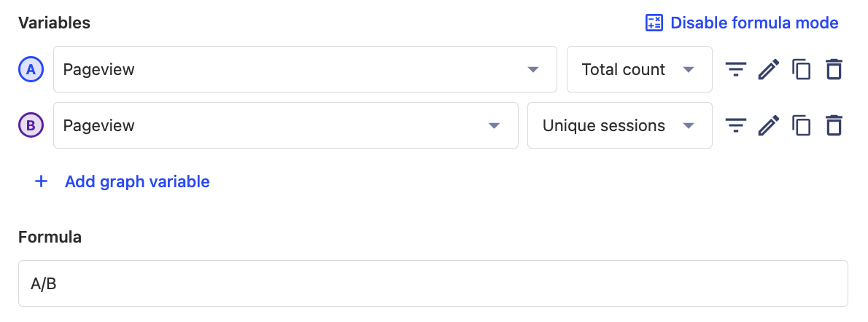
Task: Rename variable A with pencil icon
Action: click(x=769, y=70)
